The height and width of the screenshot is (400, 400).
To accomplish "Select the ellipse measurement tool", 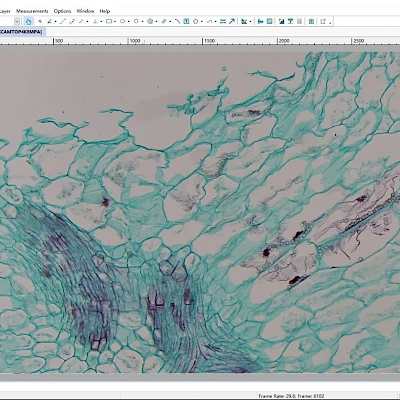I will click(122, 21).
